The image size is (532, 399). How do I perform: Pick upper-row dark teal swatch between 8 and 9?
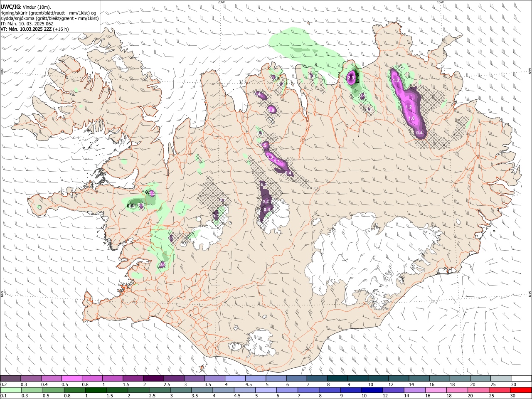coord(337,379)
